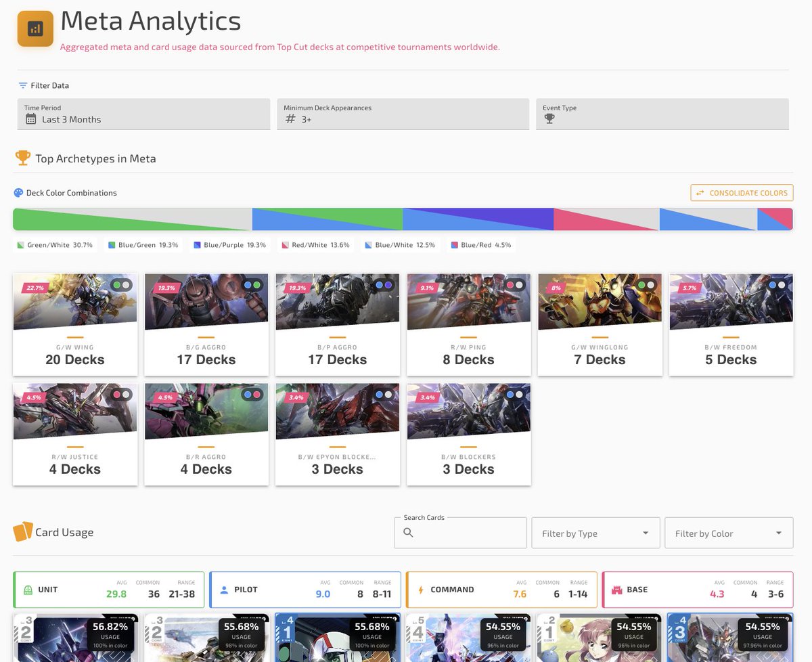Select the UNIT card type stat box
This screenshot has height=662, width=812.
pyautogui.click(x=109, y=590)
